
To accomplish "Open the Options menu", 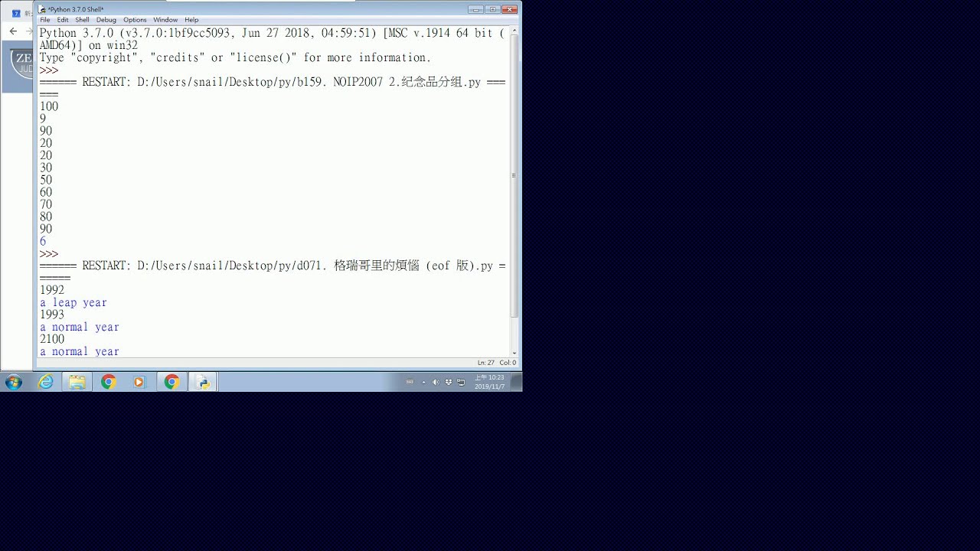I will [135, 20].
